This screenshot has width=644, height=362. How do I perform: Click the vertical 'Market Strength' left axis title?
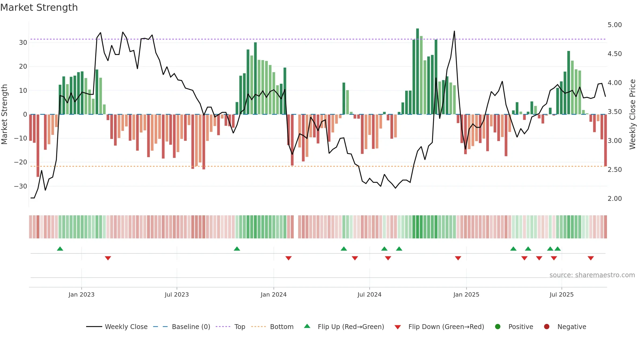(x=4, y=114)
